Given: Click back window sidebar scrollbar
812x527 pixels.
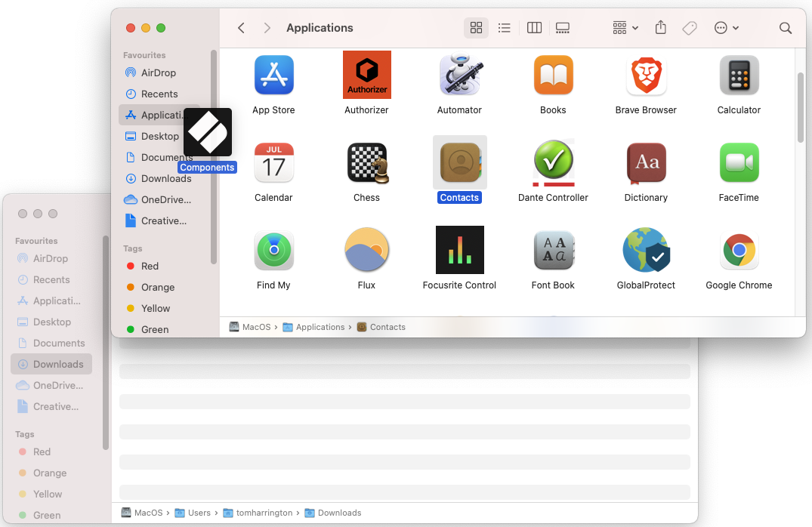Looking at the screenshot, I should (106, 343).
